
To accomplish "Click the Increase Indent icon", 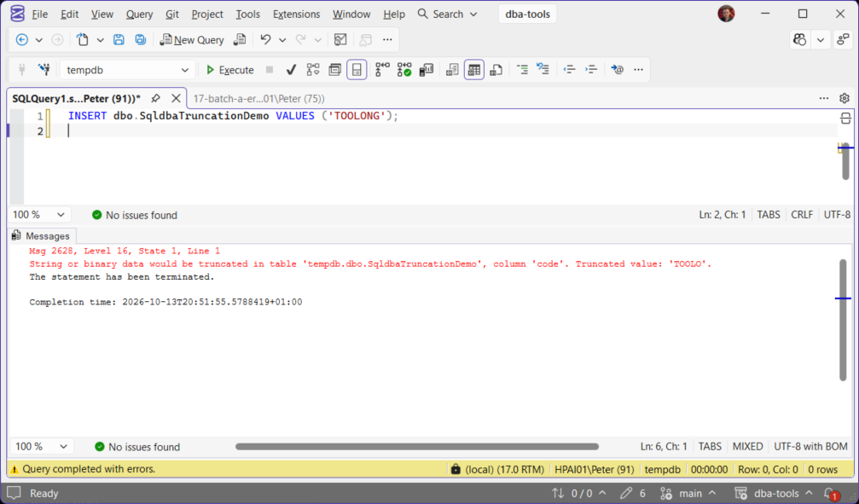I will pos(590,70).
